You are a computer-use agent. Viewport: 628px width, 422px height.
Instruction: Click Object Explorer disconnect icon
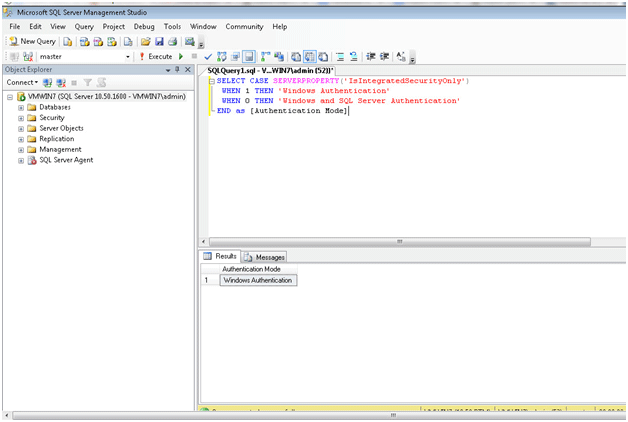click(61, 83)
